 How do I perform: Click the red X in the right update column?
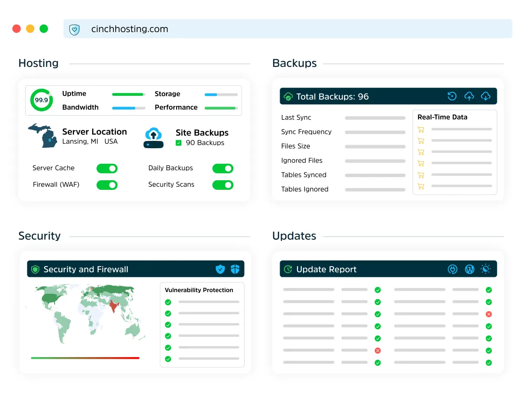point(489,314)
